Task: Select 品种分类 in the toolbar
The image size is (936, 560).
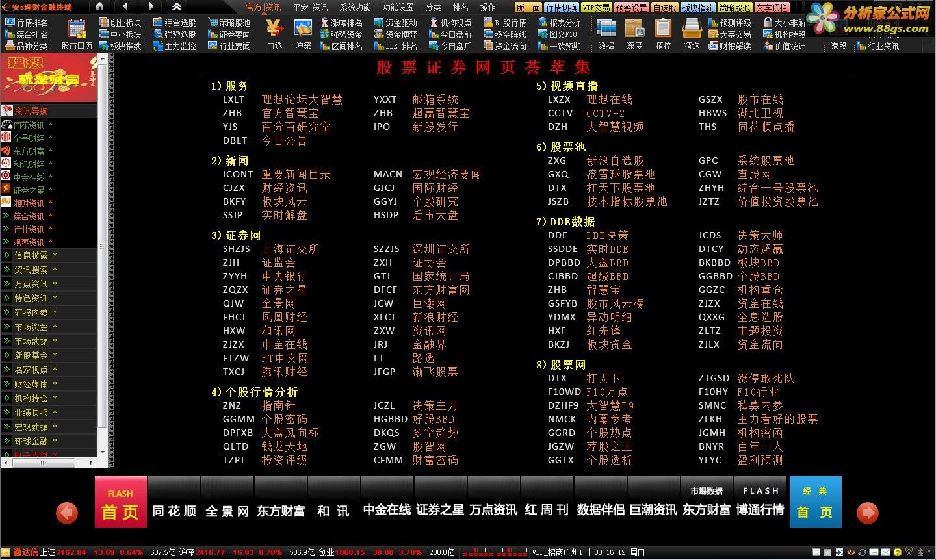Action: point(27,46)
